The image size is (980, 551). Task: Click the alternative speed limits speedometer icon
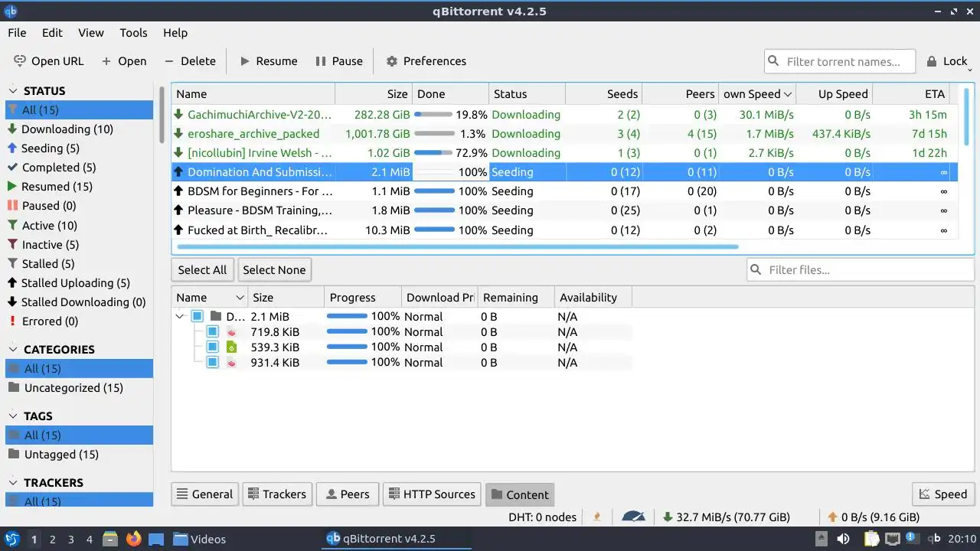[x=634, y=517]
